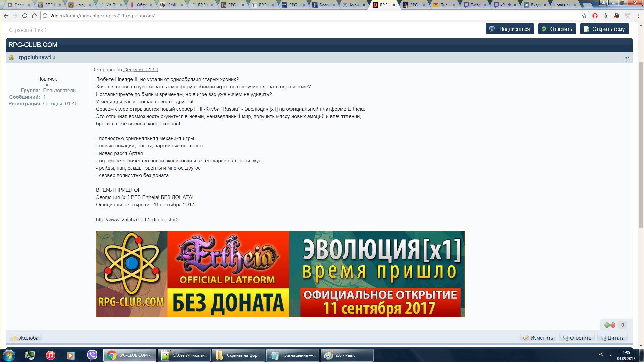Click the microphone-like extension icon

(606, 16)
